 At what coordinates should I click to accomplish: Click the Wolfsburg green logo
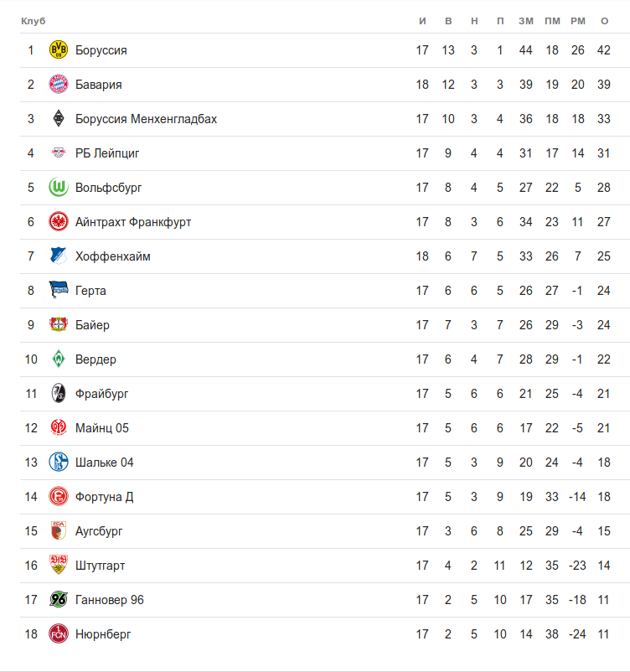59,188
